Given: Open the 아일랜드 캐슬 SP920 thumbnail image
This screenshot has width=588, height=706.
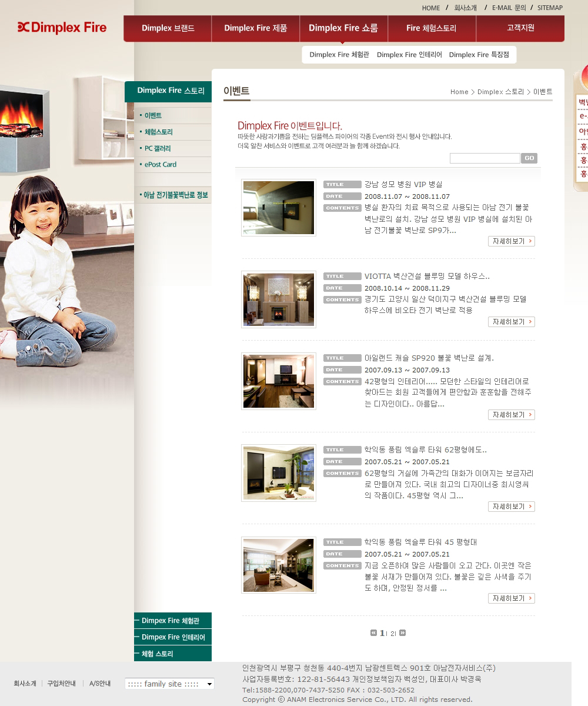Looking at the screenshot, I should point(279,381).
